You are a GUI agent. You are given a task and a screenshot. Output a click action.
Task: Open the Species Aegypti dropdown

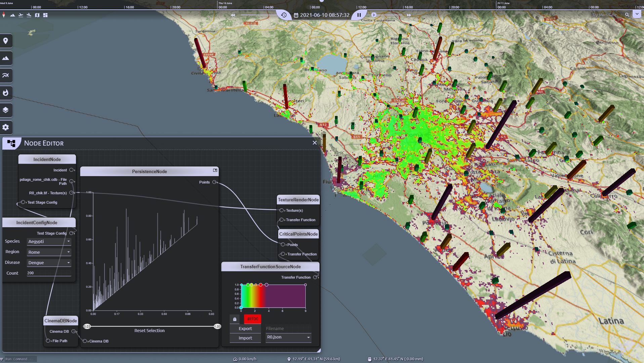coord(49,242)
